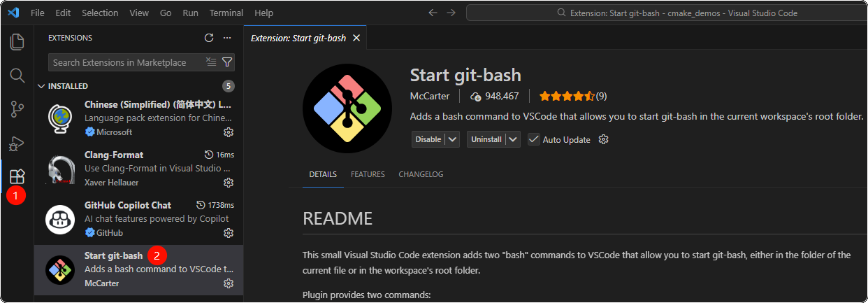Viewport: 868px width, 303px height.
Task: Clear extensions search results icon
Action: pyautogui.click(x=211, y=62)
